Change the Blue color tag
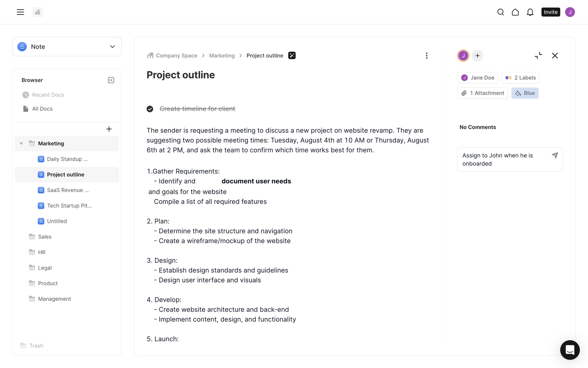This screenshot has height=368, width=588. pos(525,93)
